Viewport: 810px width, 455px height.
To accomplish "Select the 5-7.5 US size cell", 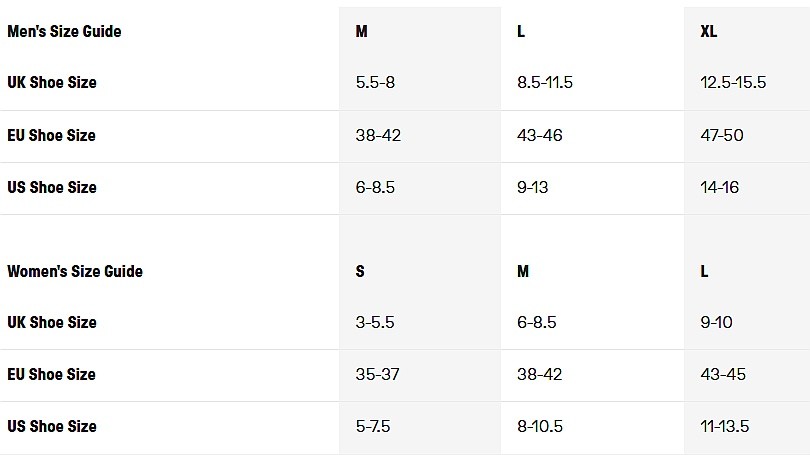I will point(373,426).
